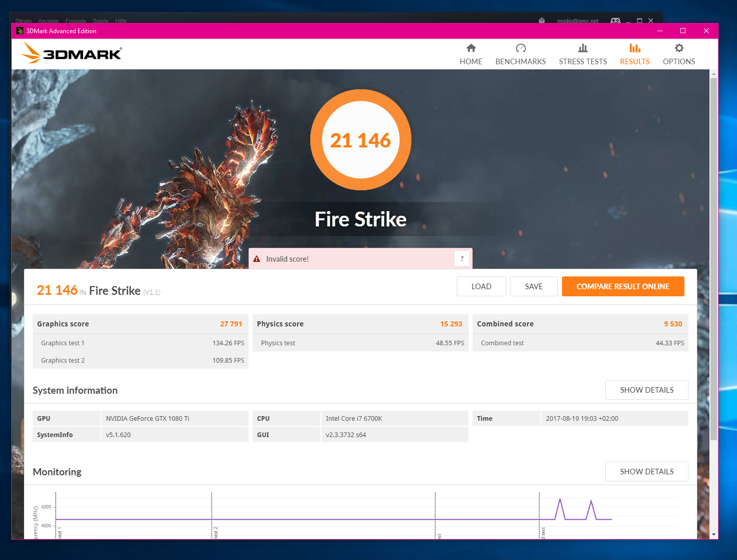Image resolution: width=737 pixels, height=560 pixels.
Task: Click Graphics test 2 value 109.85 FPS
Action: [228, 361]
